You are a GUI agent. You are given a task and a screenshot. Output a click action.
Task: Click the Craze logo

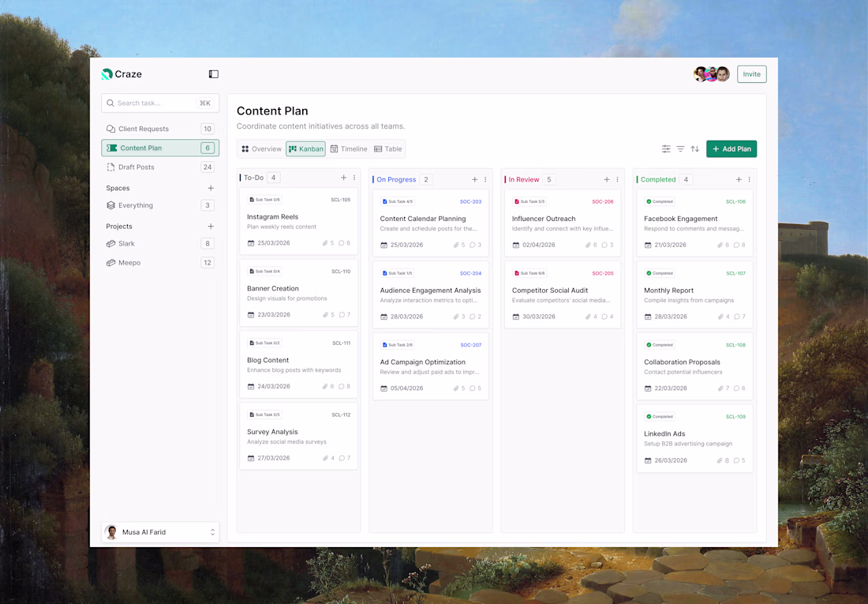tap(122, 74)
